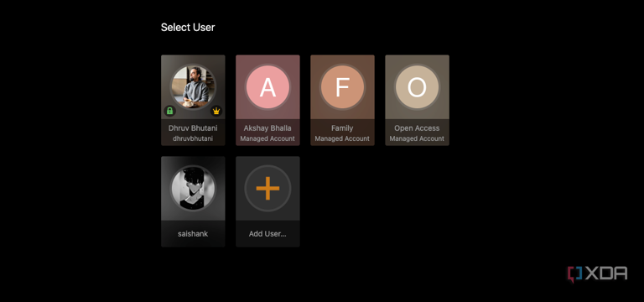Select the Dhruv Bhutani profile photo
Image resolution: width=644 pixels, height=302 pixels.
[193, 87]
